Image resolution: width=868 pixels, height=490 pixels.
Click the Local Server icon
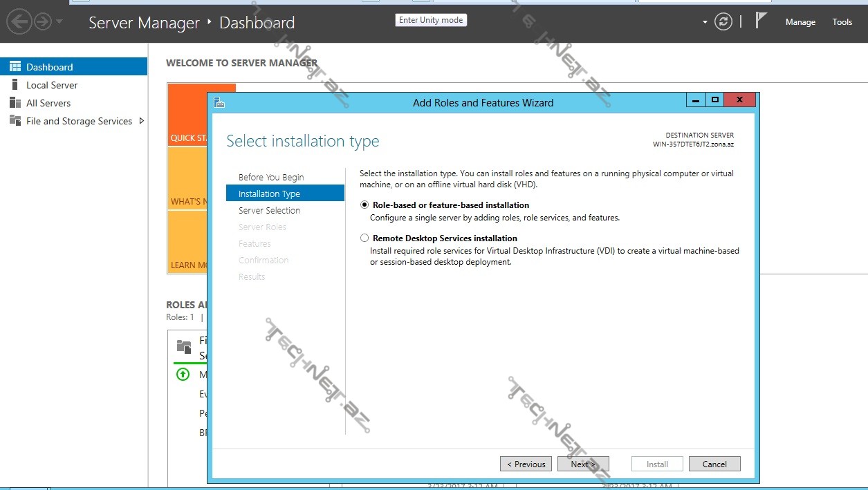15,85
